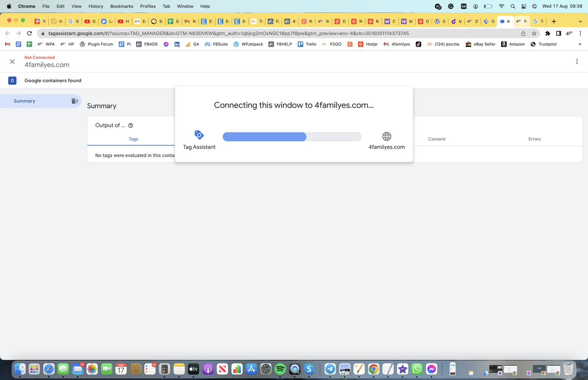The image size is (588, 380).
Task: Close the Tag Assistant session with the X icon
Action: point(12,61)
